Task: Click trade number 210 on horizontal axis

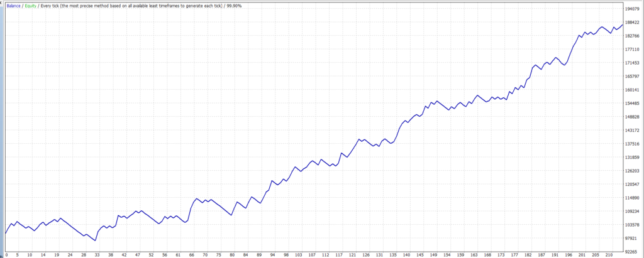Action: click(x=608, y=255)
